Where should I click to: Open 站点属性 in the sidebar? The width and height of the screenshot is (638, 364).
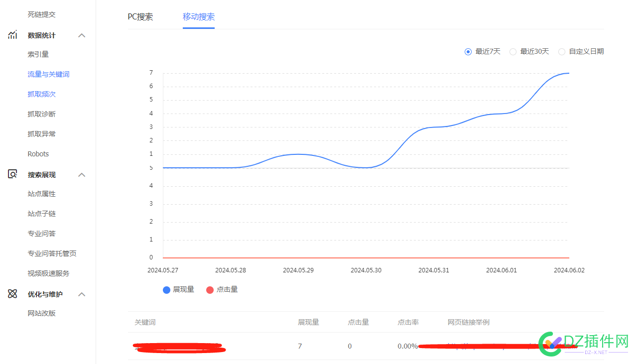pos(42,194)
